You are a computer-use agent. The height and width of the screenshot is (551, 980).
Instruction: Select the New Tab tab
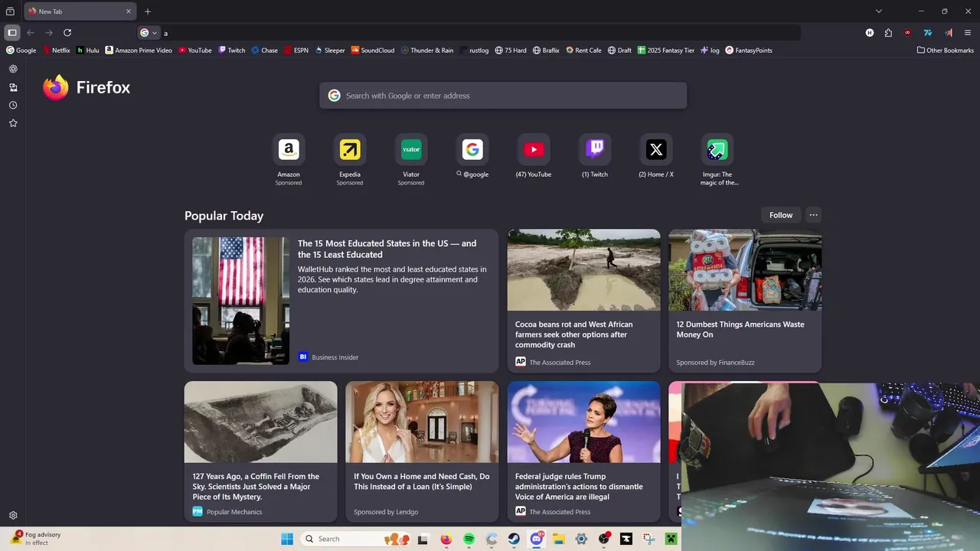coord(80,11)
